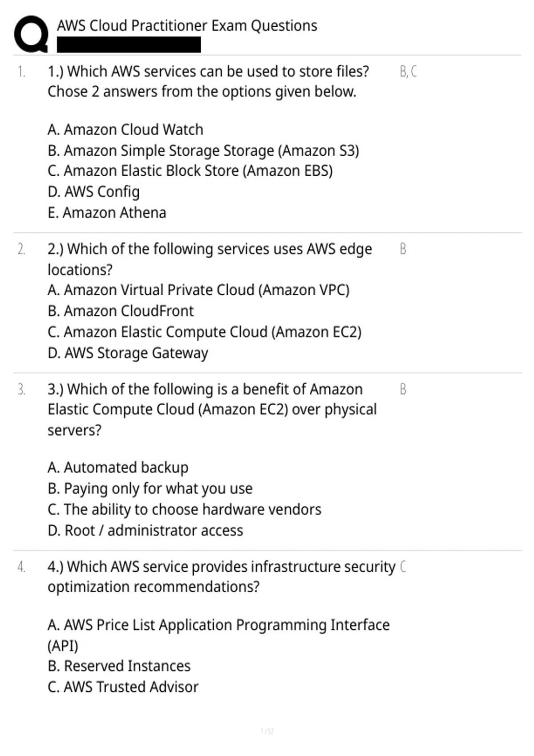Click option A. Amazon Virtual Private Cloud

(198, 290)
